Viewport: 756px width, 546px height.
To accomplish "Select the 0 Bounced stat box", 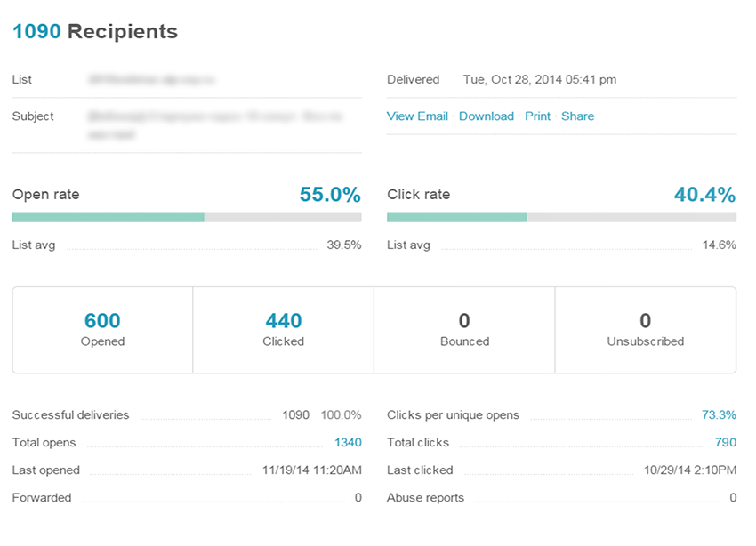I will [x=464, y=329].
